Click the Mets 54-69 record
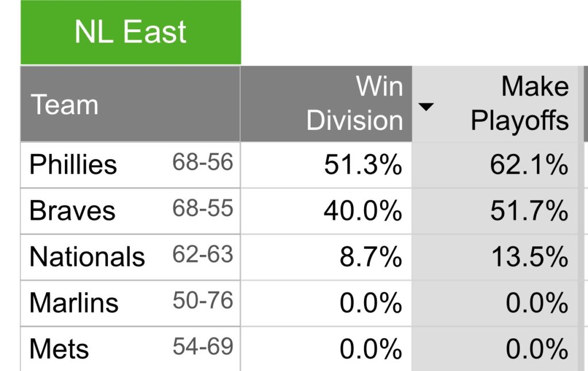 (203, 346)
